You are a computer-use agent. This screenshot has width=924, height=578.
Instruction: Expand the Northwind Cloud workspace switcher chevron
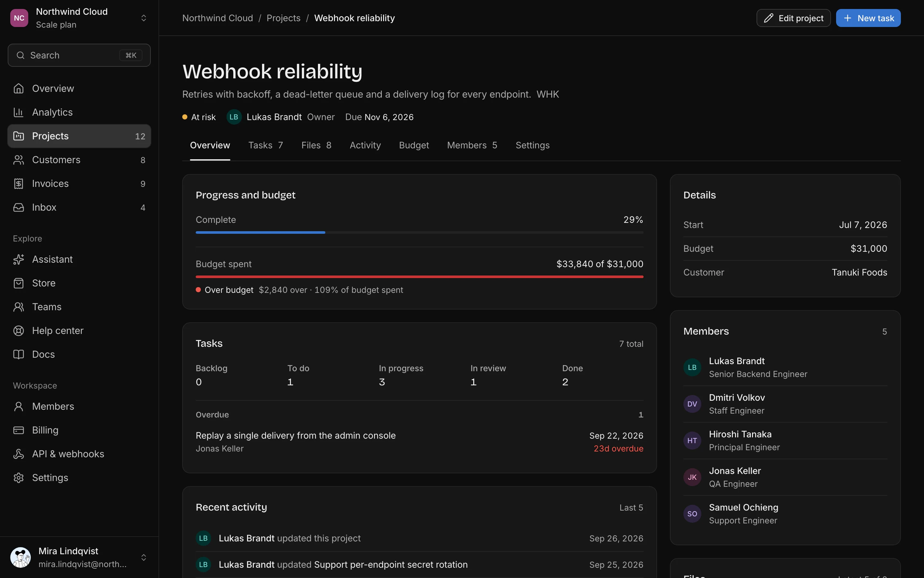[143, 18]
